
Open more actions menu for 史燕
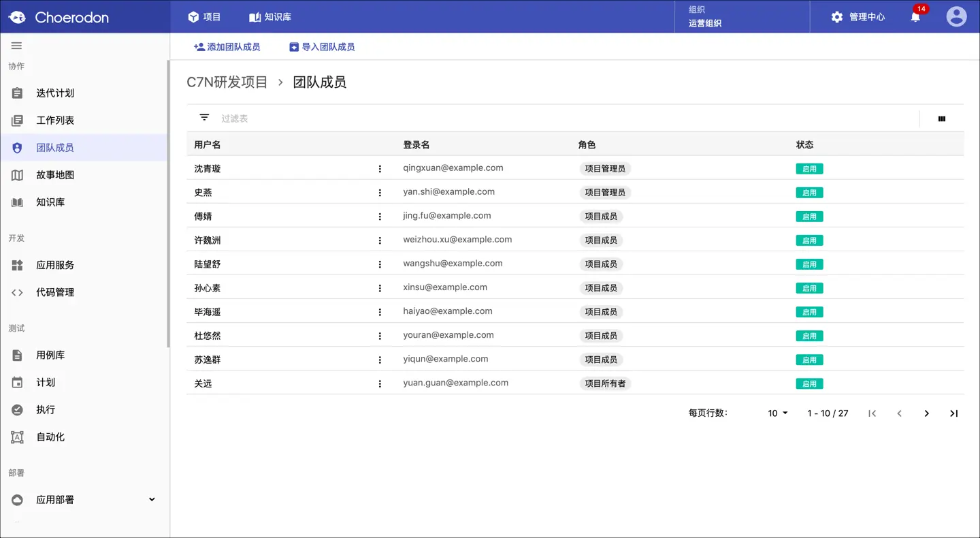coord(380,193)
